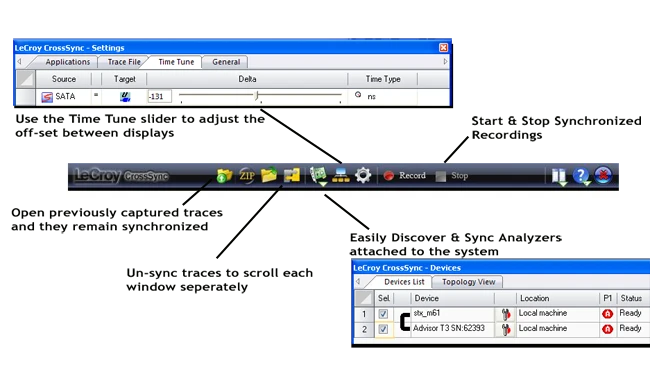This screenshot has height=367, width=650.
Task: Click the LeCroy CrossSync logo
Action: (x=121, y=176)
